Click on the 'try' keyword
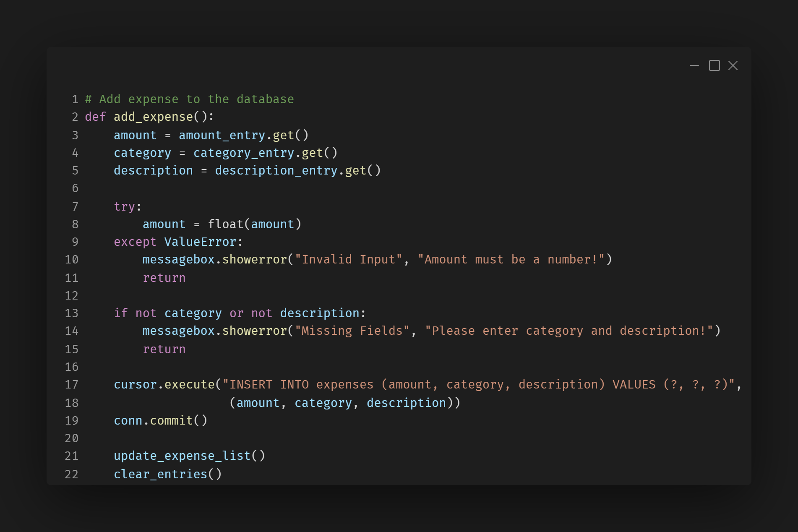 click(124, 207)
